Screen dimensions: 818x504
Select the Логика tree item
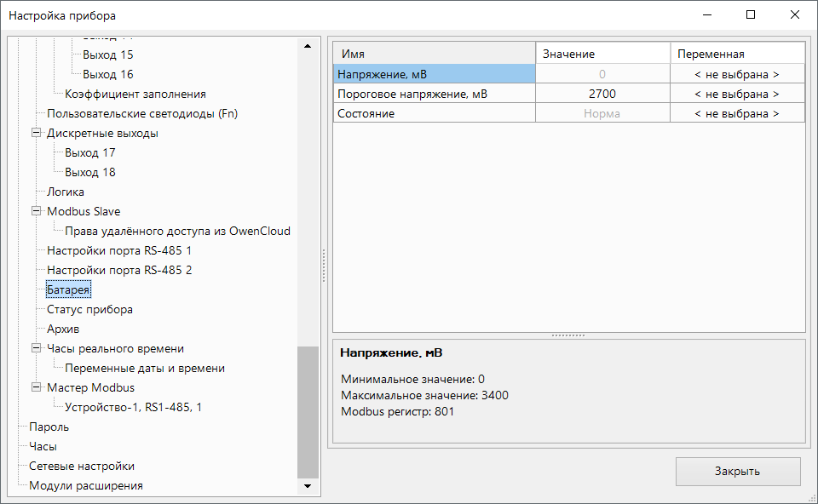[66, 192]
